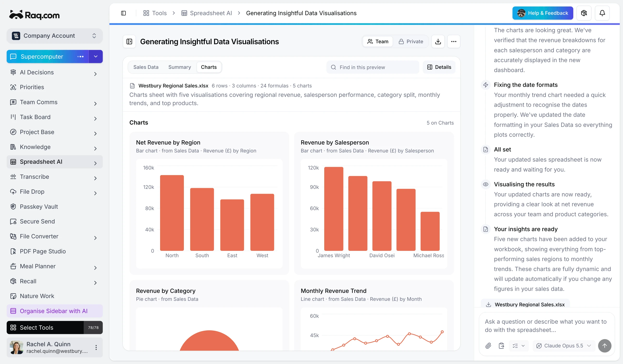Open PDF Page Studio tool

tap(55, 251)
